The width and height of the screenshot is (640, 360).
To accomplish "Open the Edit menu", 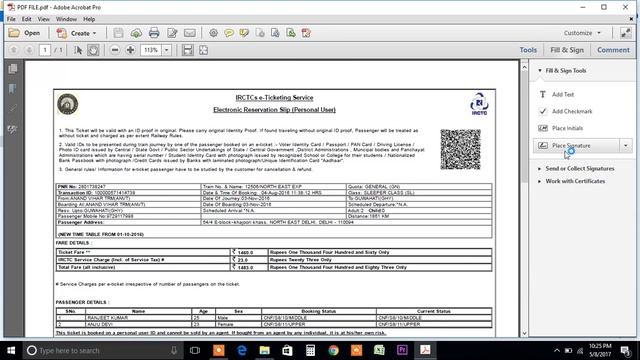I will tap(27, 19).
